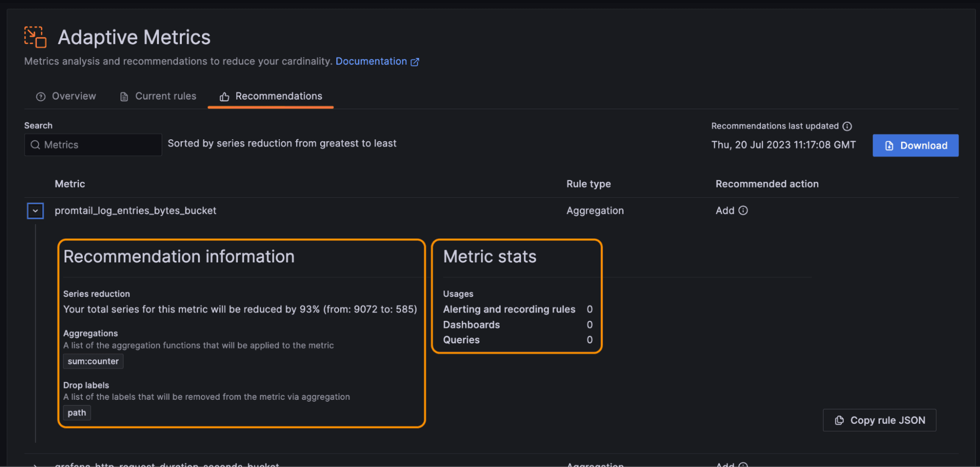The image size is (980, 467).
Task: Select the sum:counter aggregation tag
Action: (93, 361)
